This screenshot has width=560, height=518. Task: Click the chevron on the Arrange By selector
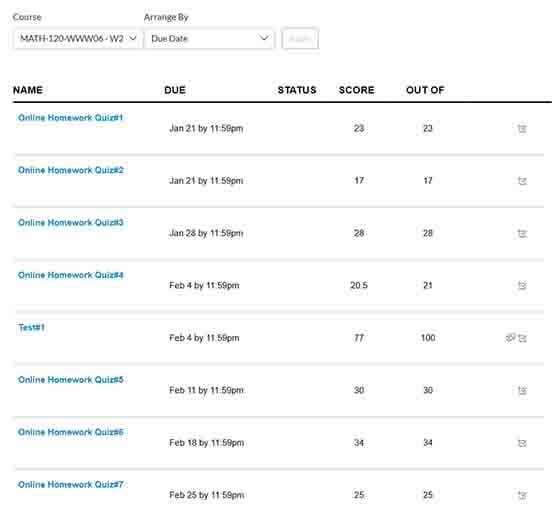click(x=264, y=38)
